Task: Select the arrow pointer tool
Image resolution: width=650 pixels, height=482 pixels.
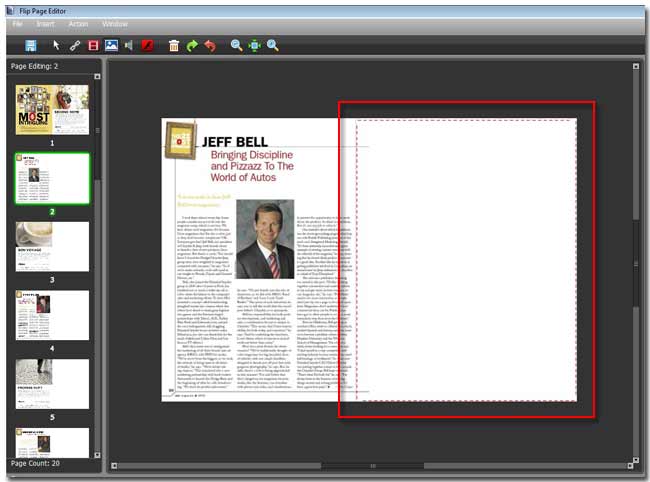Action: coord(56,45)
